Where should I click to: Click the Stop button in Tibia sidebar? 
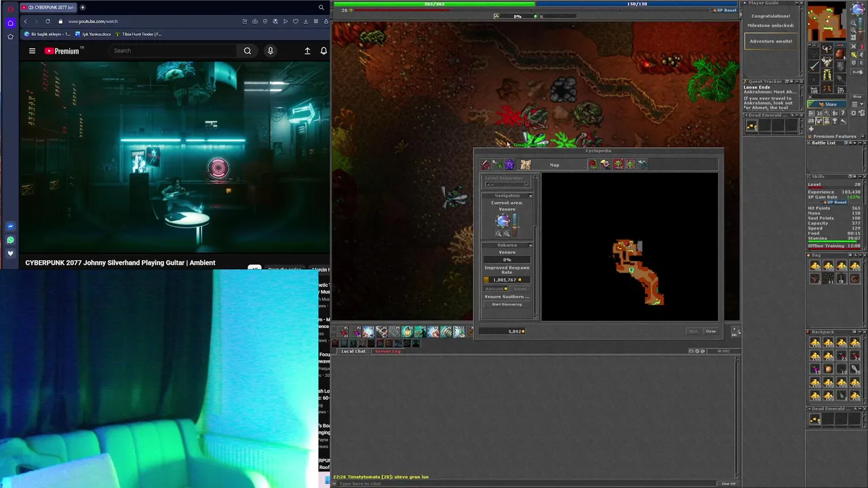(857, 96)
